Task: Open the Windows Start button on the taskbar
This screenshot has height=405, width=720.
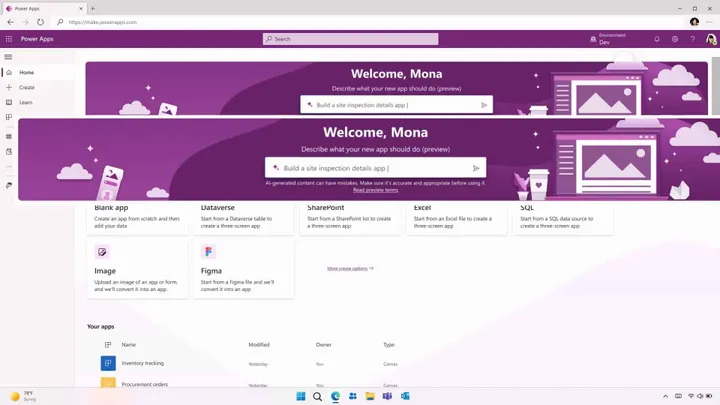Action: [300, 396]
